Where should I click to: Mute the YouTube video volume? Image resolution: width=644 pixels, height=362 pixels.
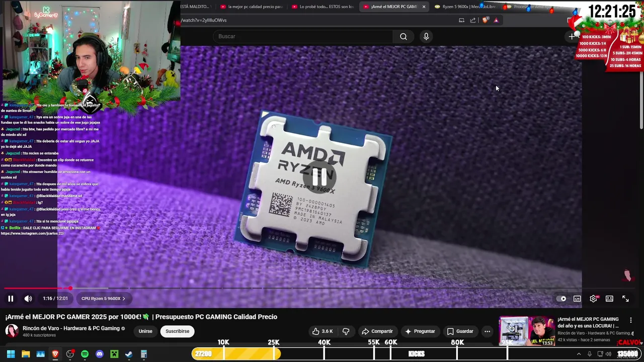click(28, 299)
